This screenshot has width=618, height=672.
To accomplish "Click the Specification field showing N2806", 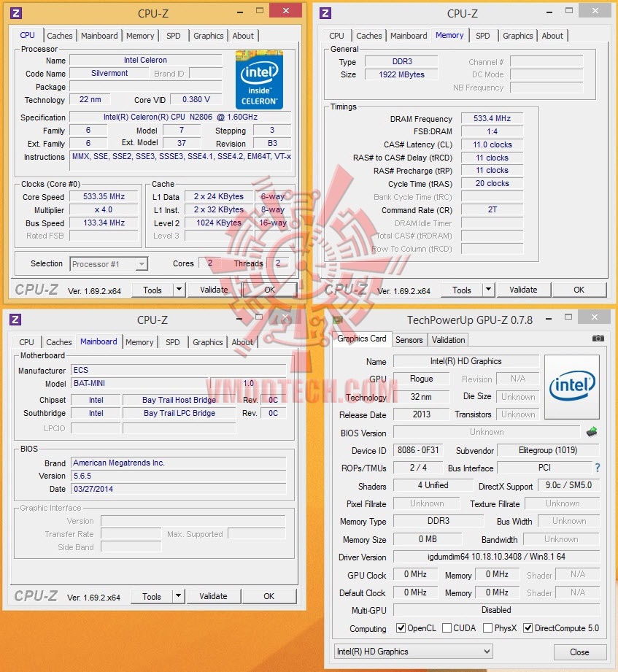I will tap(180, 117).
